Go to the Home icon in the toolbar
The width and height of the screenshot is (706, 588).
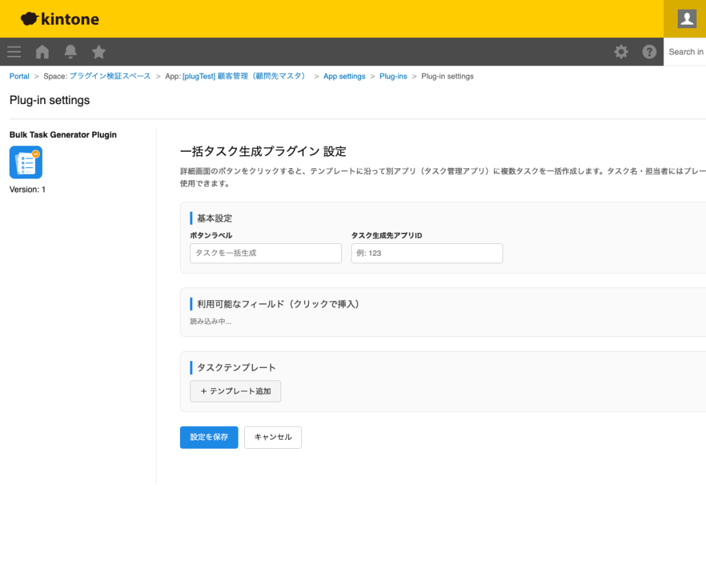41,52
